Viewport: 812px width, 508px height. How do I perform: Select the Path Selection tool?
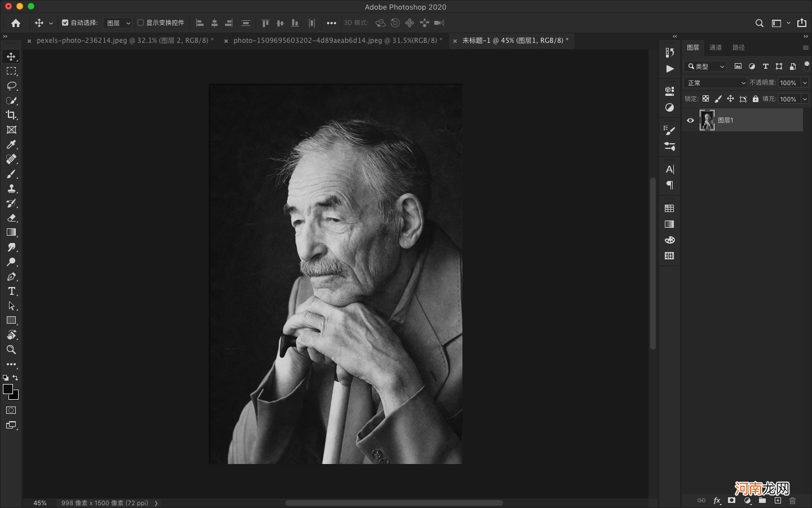click(x=11, y=306)
